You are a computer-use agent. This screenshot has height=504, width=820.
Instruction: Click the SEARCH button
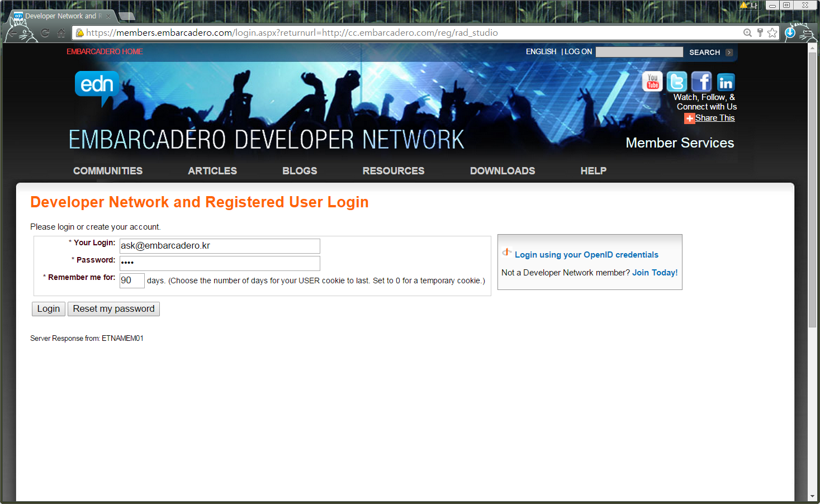(704, 53)
